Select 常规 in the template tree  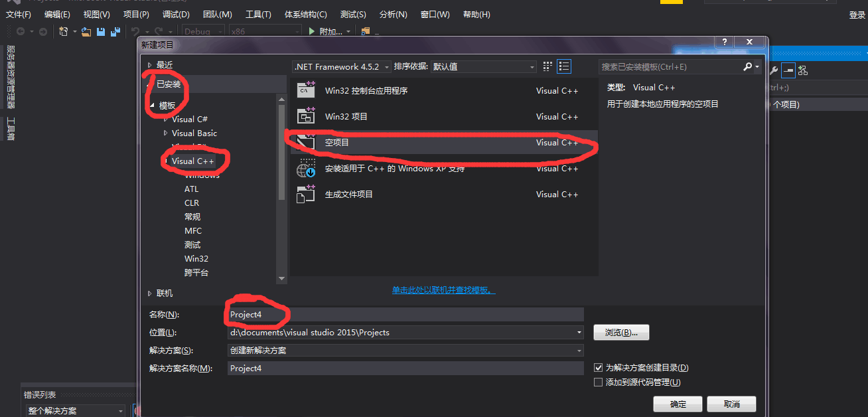(x=192, y=217)
